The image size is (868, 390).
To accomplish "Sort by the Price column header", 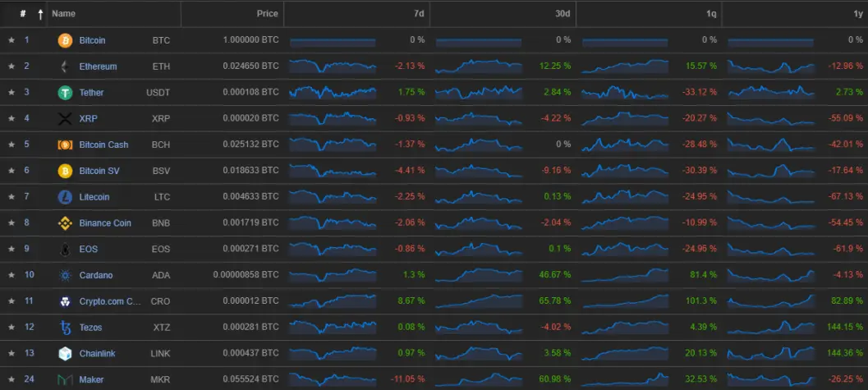I will pyautogui.click(x=268, y=13).
